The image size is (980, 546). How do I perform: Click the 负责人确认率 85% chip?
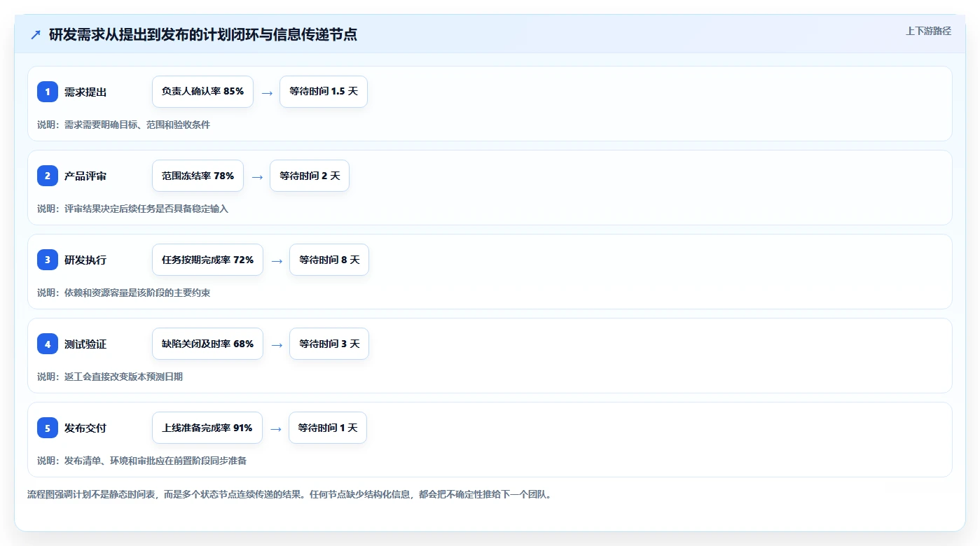202,92
